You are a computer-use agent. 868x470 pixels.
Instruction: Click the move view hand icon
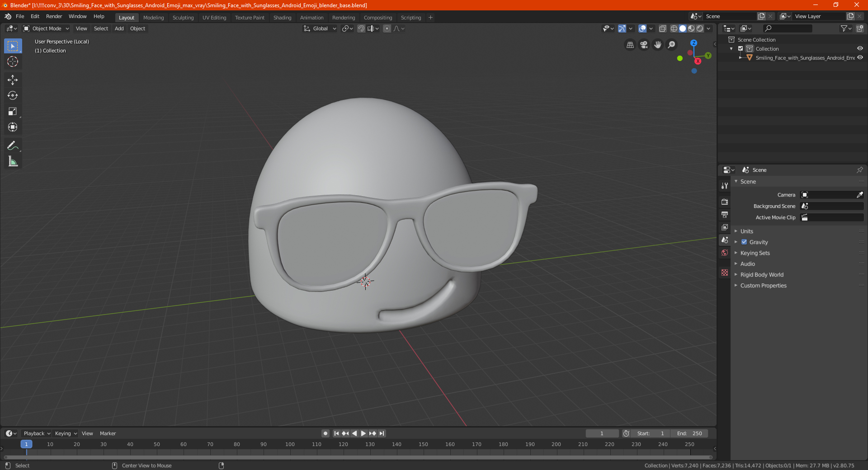[658, 45]
